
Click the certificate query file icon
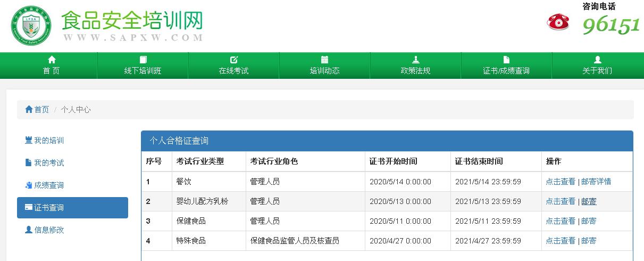tap(506, 60)
